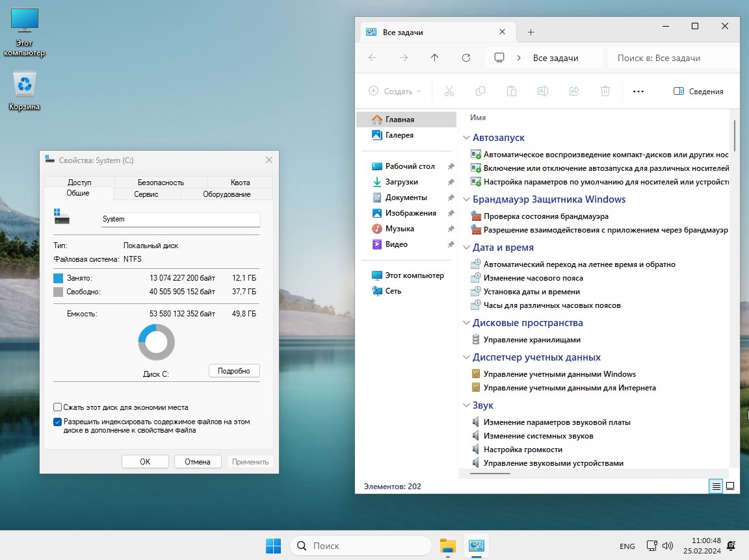Click File Explorer icon in taskbar
Screen dimensions: 749x560
447,546
